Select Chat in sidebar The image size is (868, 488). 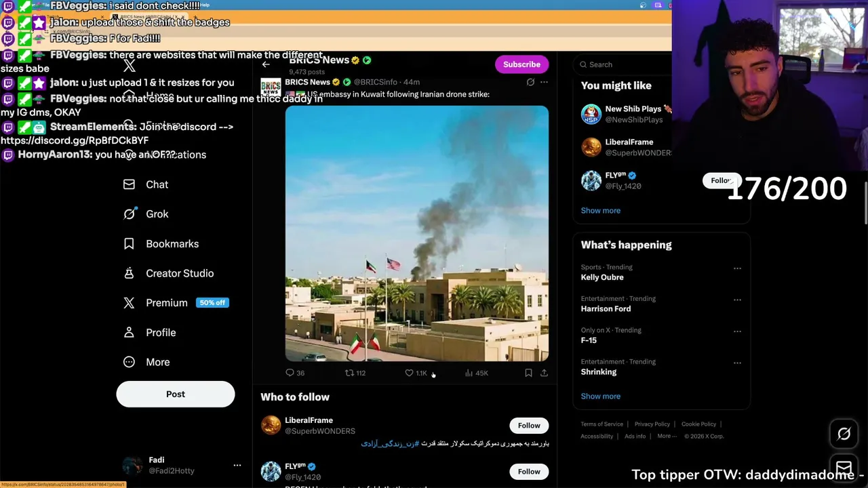(157, 184)
